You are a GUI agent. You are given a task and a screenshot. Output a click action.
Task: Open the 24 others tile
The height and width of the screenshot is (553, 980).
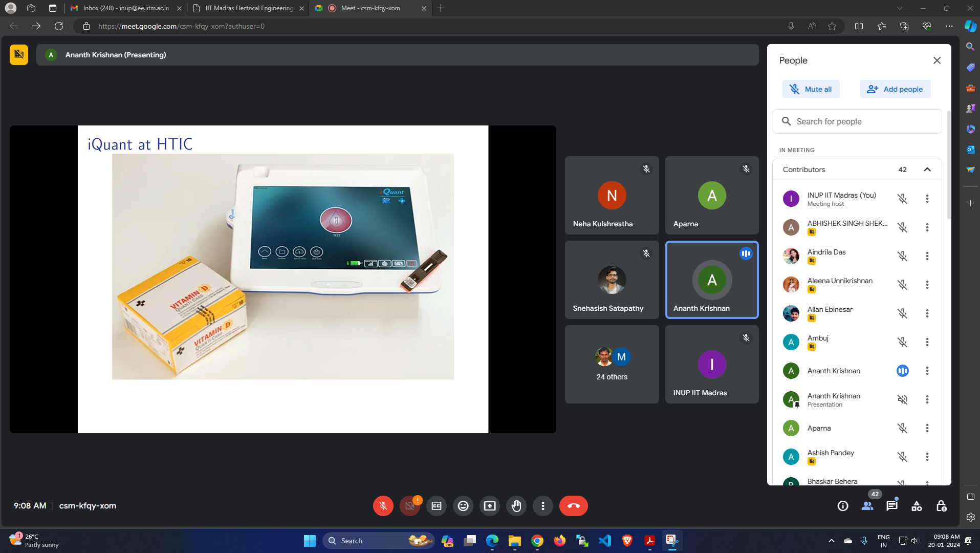612,365
